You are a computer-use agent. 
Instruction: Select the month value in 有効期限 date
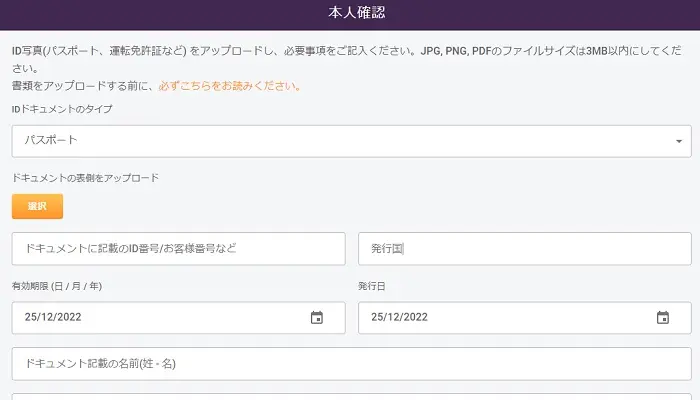48,318
